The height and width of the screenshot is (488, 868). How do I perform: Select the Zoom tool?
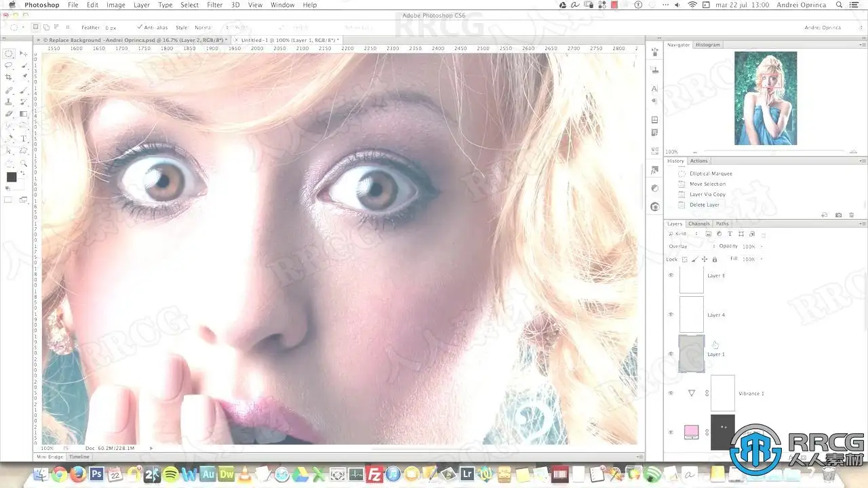(24, 163)
